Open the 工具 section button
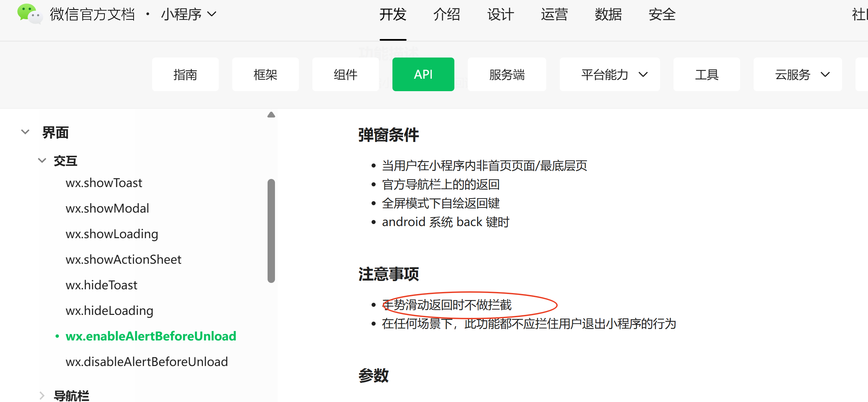This screenshot has height=402, width=868. (x=706, y=74)
